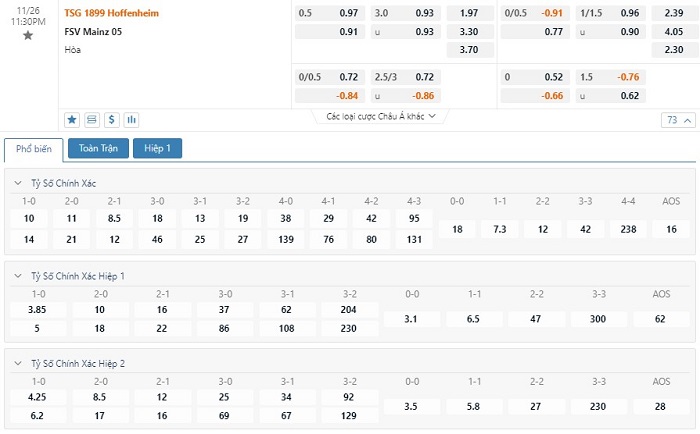The height and width of the screenshot is (434, 700).
Task: Open the bar chart statistics icon
Action: (132, 120)
